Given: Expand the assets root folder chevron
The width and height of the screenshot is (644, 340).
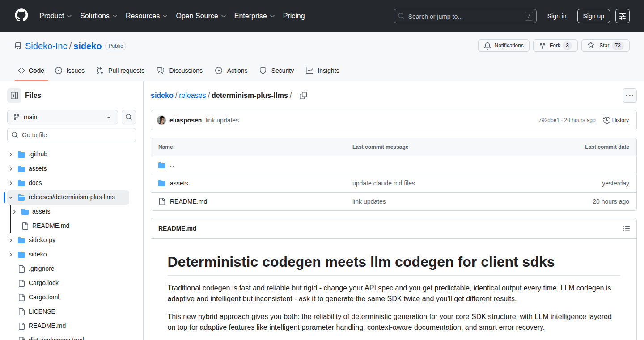Looking at the screenshot, I should [11, 168].
